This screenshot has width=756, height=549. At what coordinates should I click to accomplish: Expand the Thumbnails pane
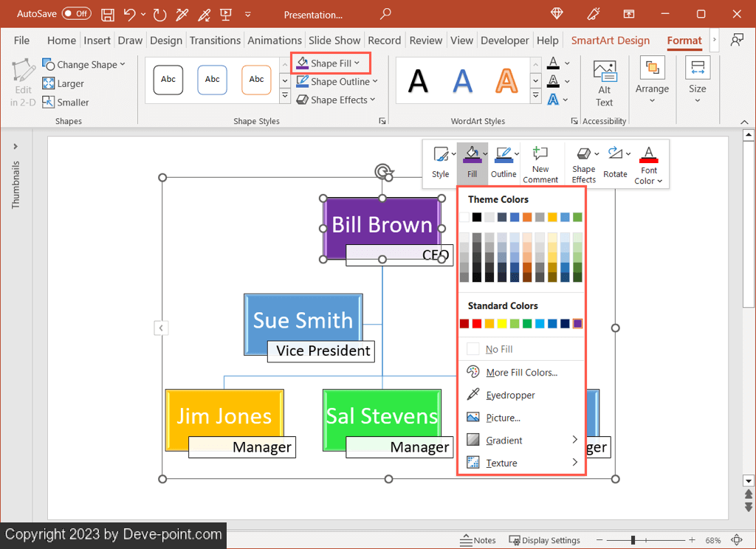click(16, 147)
